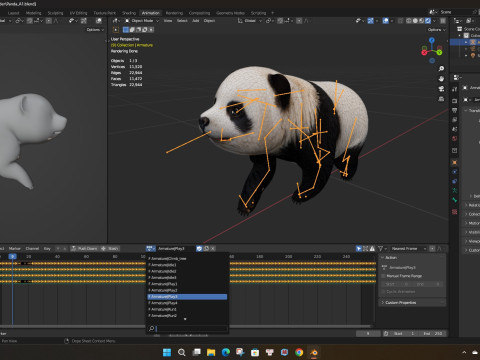Select Armature|Play1 in action list
480x360 pixels.
(x=187, y=284)
